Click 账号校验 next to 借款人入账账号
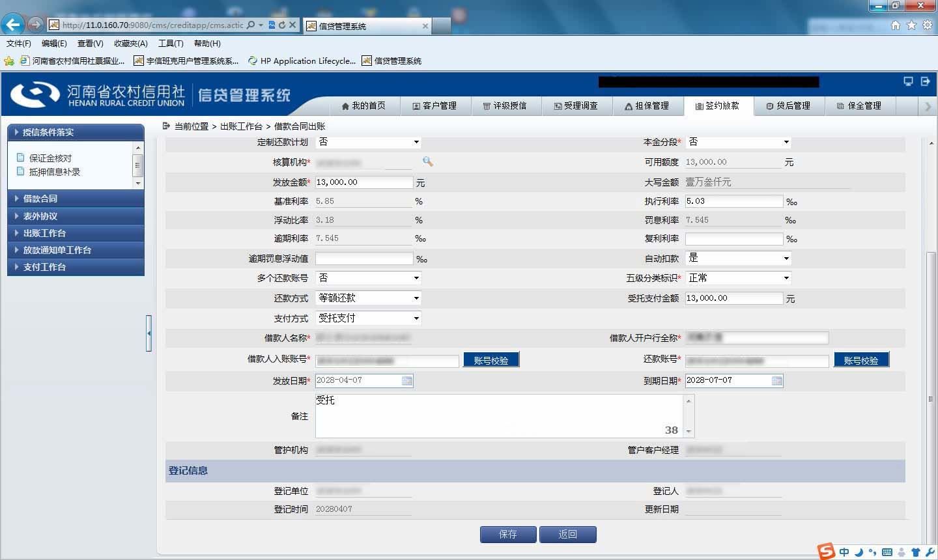Viewport: 938px width, 560px height. point(491,360)
